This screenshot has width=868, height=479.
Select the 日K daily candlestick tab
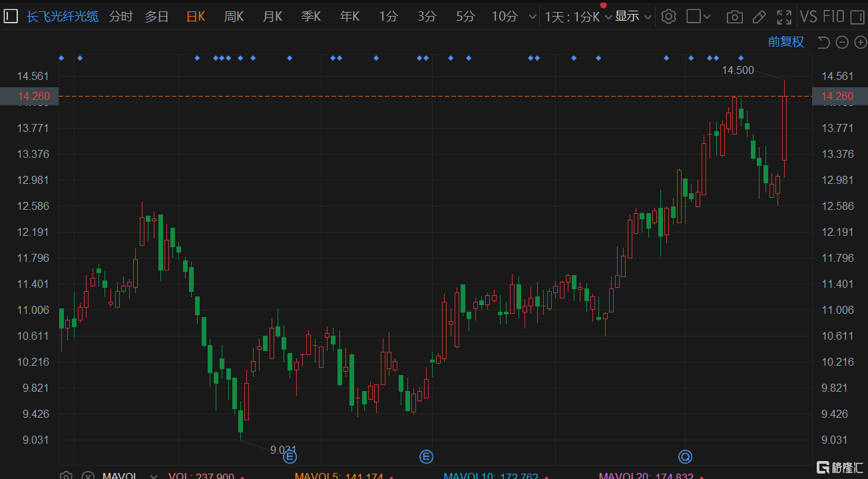(x=196, y=16)
